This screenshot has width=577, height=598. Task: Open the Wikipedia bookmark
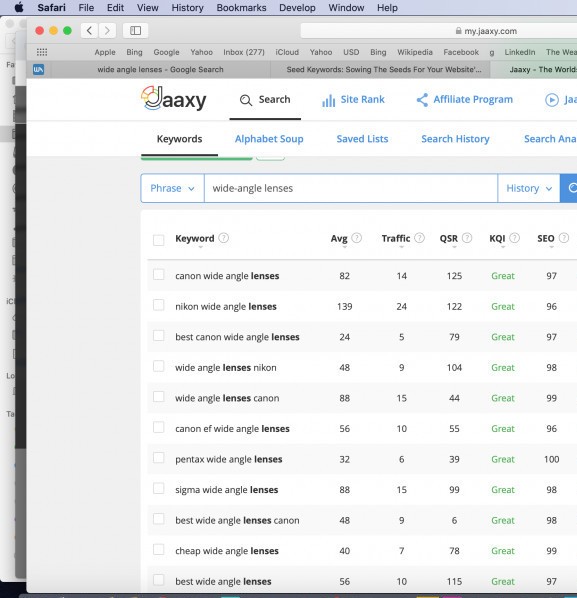coord(415,52)
